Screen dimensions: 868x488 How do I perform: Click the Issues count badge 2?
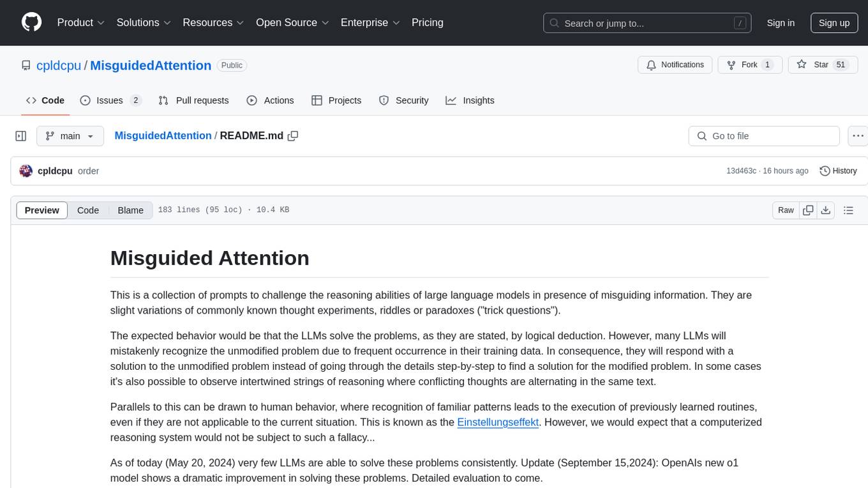135,100
